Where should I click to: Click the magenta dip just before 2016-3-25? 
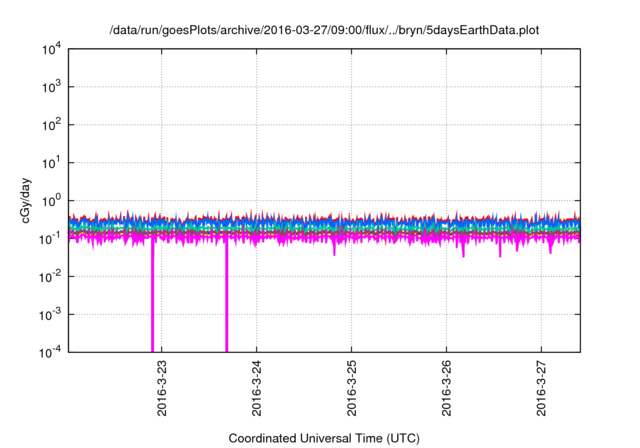pos(334,248)
